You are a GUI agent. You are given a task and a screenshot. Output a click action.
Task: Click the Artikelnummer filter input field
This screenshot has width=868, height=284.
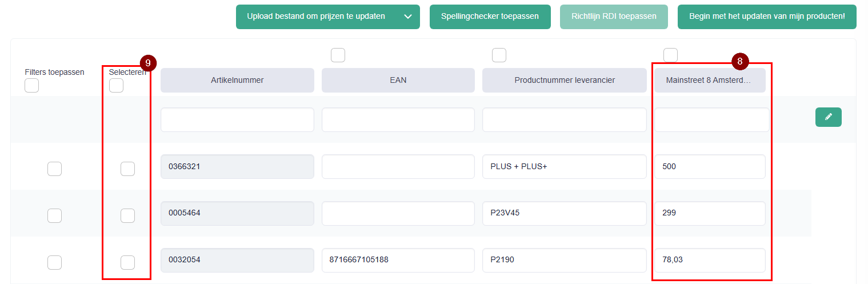(237, 120)
